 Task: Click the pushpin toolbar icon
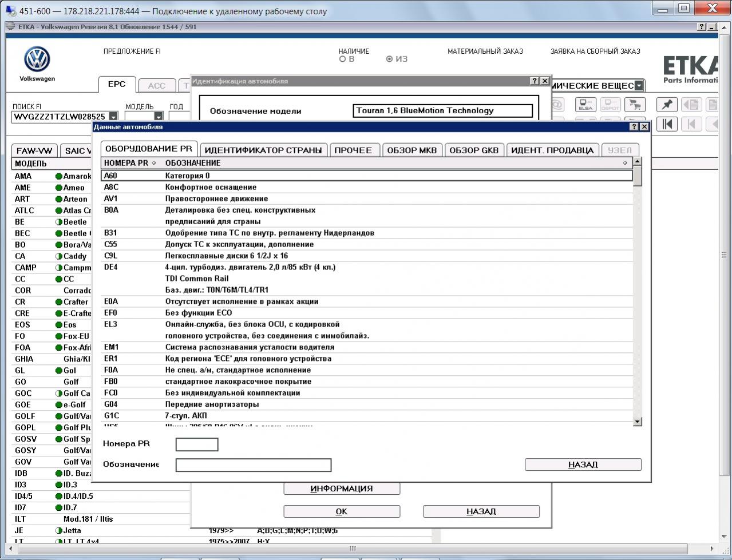[x=667, y=105]
